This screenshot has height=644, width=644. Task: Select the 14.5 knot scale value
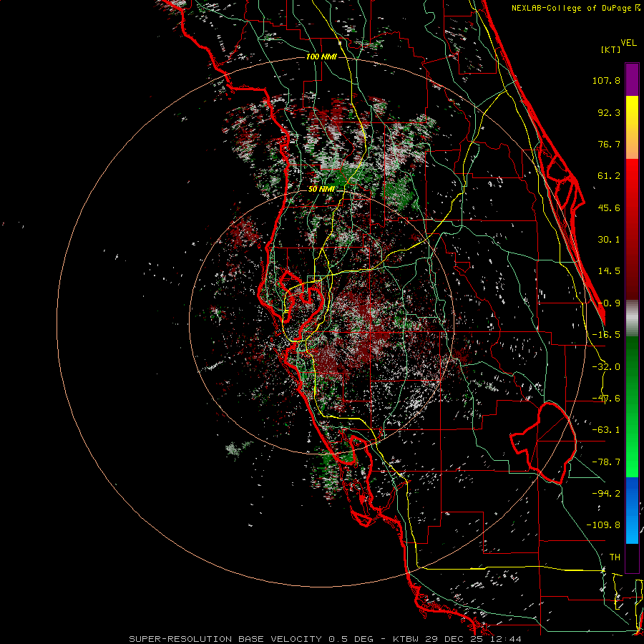pos(609,271)
